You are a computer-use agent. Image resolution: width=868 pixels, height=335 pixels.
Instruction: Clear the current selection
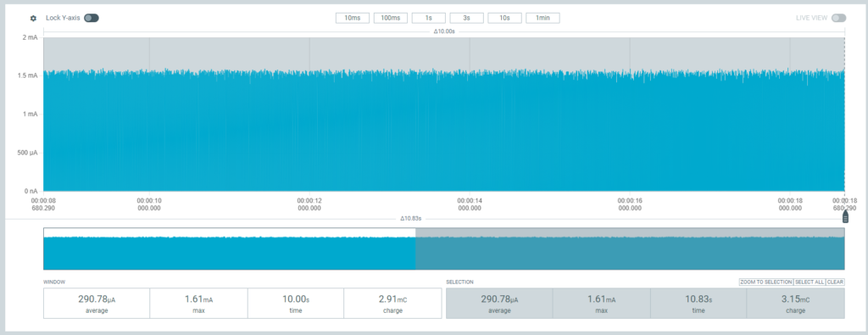(x=835, y=282)
